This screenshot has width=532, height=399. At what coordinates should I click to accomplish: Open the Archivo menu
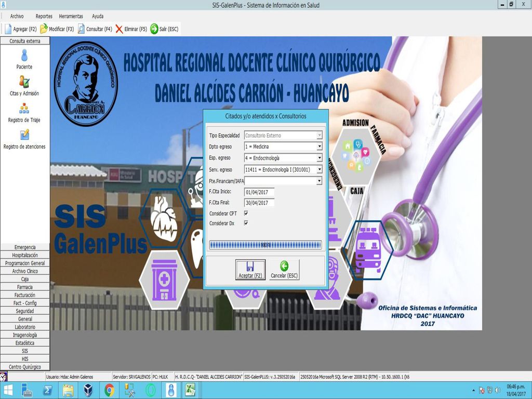[x=17, y=16]
